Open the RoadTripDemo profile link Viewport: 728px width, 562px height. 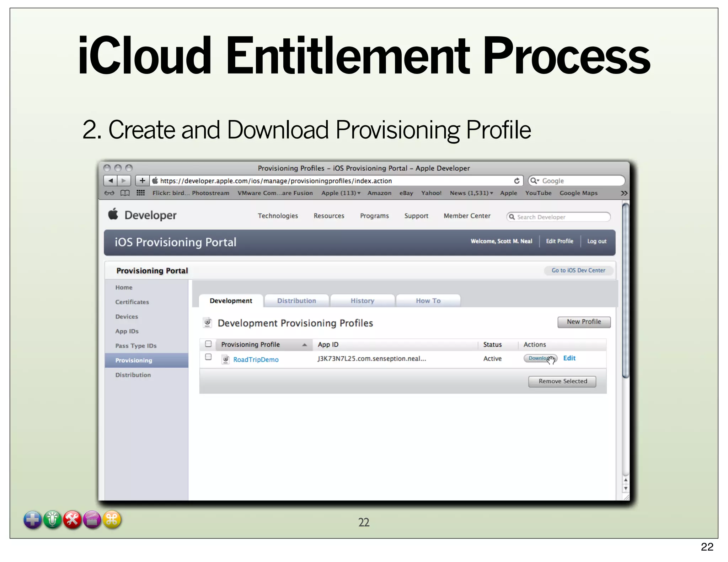click(x=256, y=360)
